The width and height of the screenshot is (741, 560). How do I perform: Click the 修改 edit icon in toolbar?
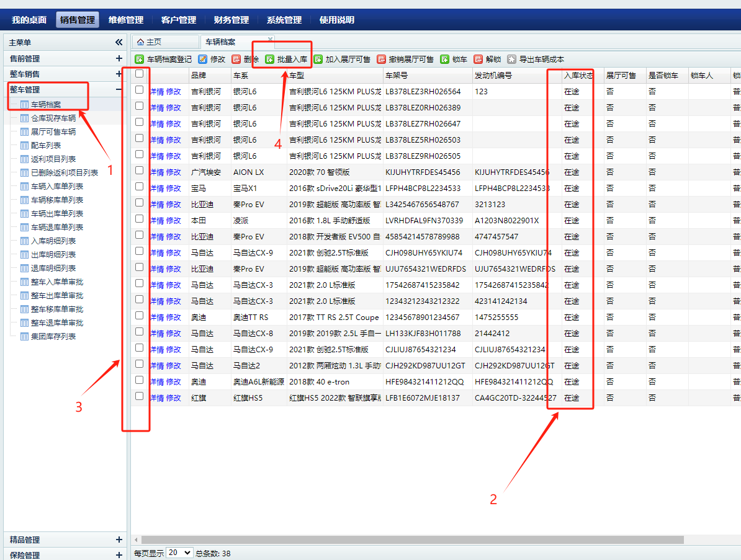tap(203, 60)
